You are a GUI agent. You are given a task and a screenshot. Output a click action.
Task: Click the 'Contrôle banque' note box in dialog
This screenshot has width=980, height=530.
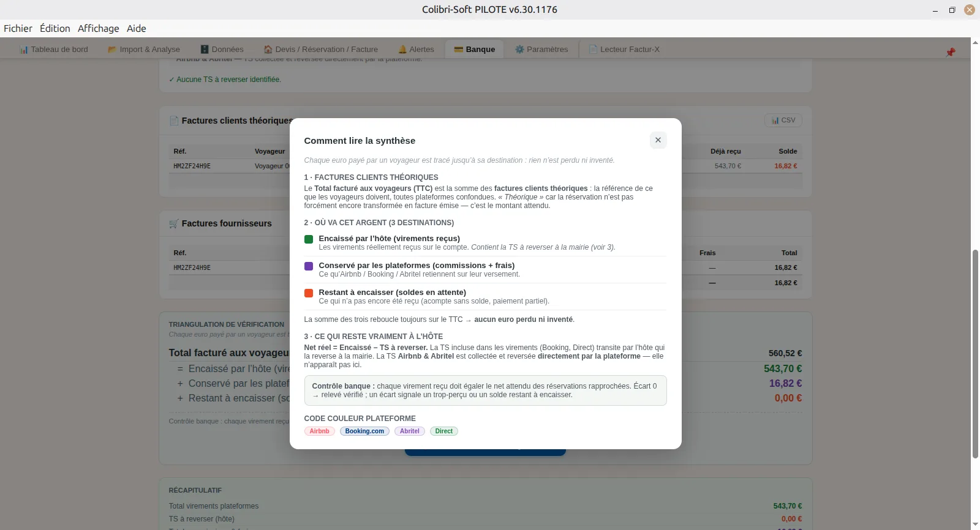click(x=485, y=390)
